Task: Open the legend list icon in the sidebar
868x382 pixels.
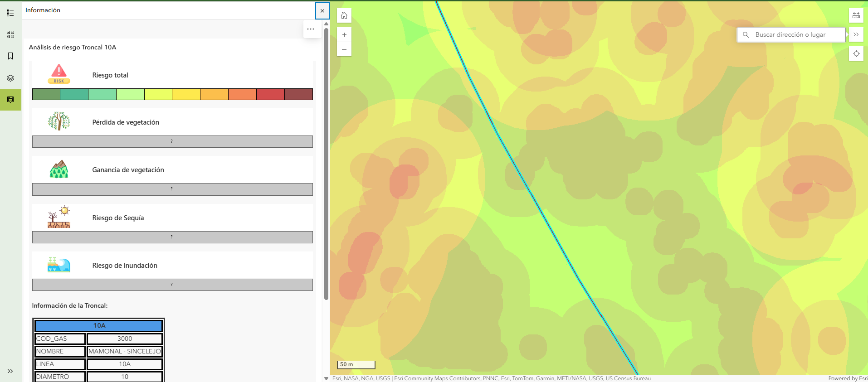Action: [10, 13]
